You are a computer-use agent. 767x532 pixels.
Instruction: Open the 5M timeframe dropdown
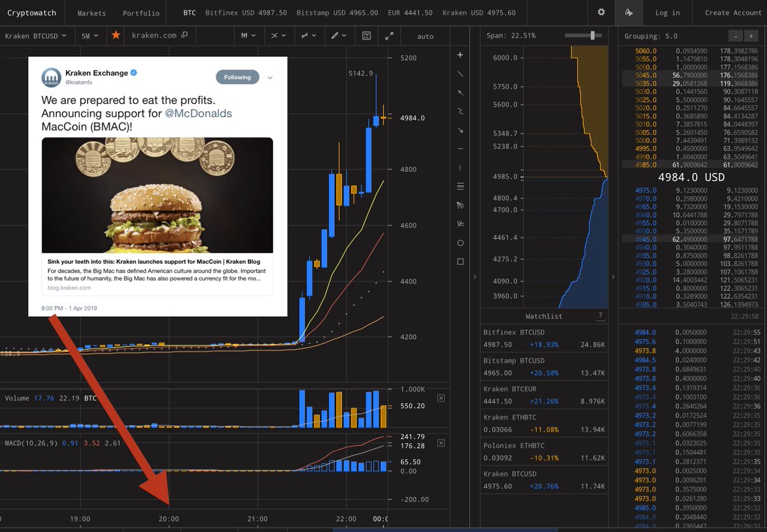tap(89, 36)
